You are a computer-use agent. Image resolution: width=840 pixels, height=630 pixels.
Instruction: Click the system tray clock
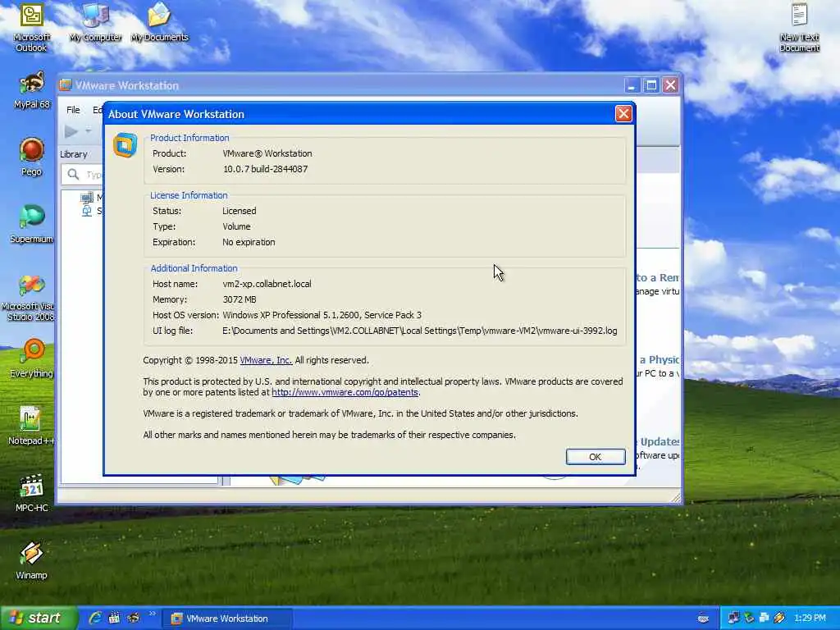pyautogui.click(x=810, y=619)
